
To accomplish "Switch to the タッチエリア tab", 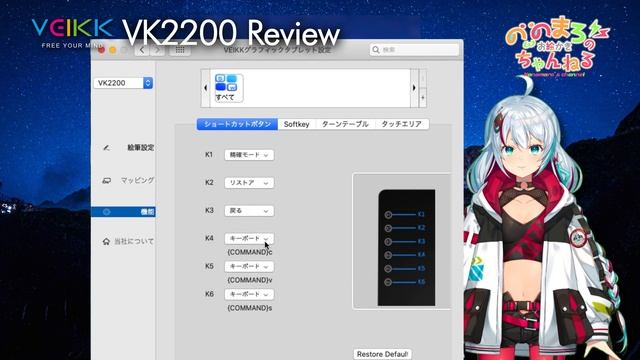I will (402, 124).
